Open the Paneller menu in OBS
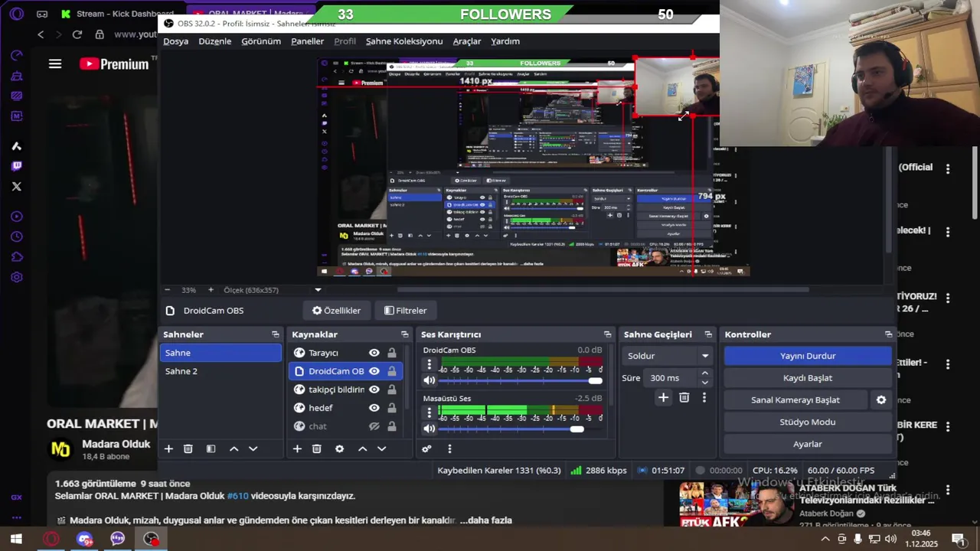The width and height of the screenshot is (980, 551). (x=307, y=41)
